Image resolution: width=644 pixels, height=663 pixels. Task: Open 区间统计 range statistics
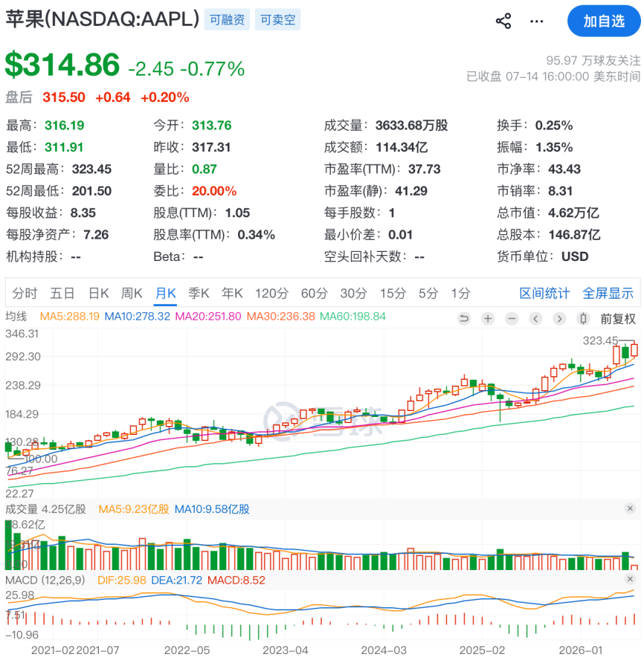(x=544, y=293)
